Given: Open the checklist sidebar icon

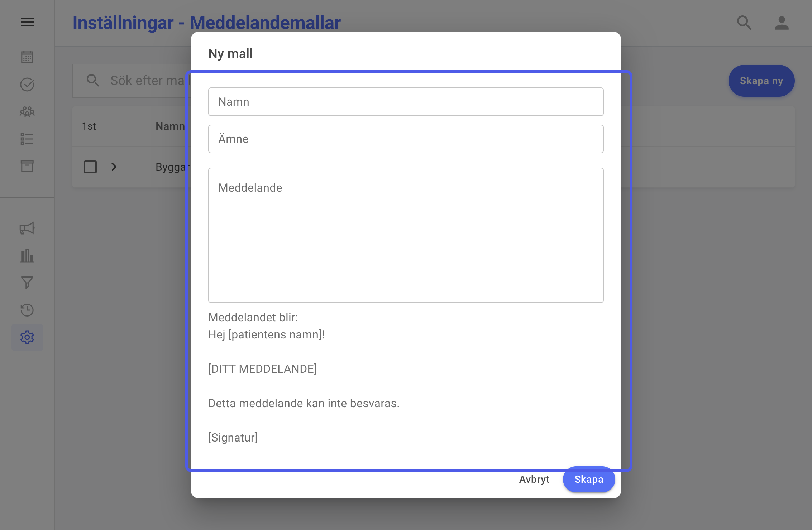Looking at the screenshot, I should [x=27, y=139].
